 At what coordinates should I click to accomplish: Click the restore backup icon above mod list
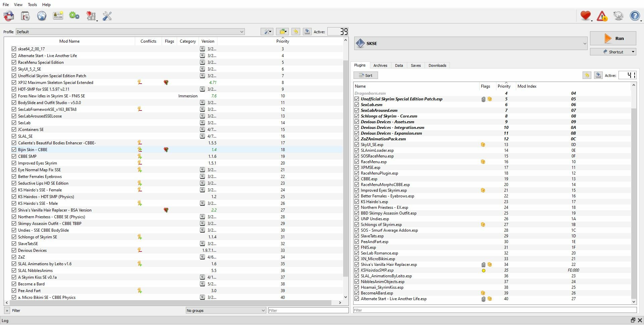pos(296,32)
